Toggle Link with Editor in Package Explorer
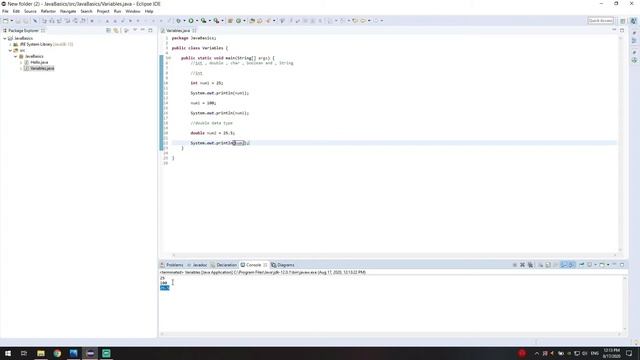The height and width of the screenshot is (360, 640). coord(116,30)
